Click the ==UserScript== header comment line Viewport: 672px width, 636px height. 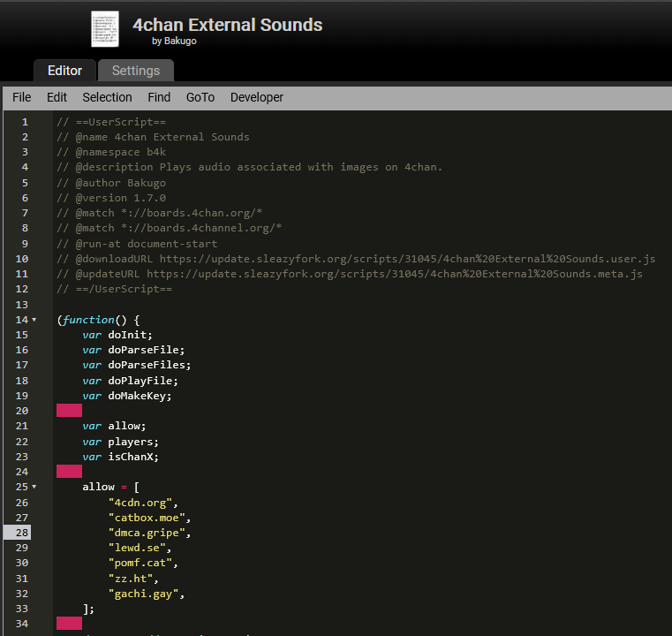click(111, 122)
